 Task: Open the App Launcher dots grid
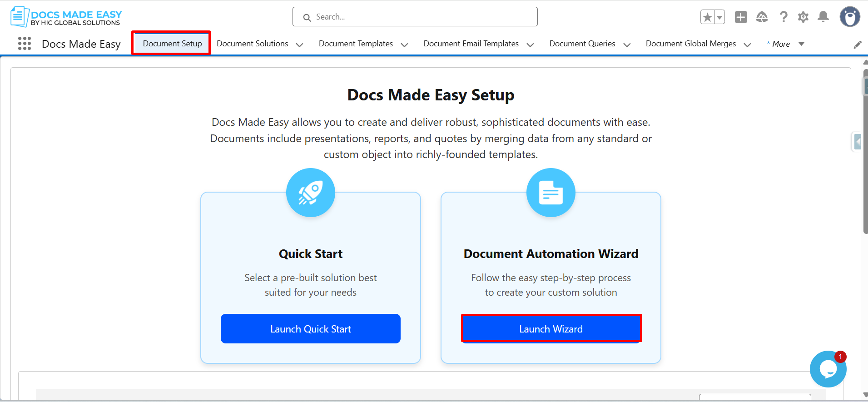tap(25, 44)
